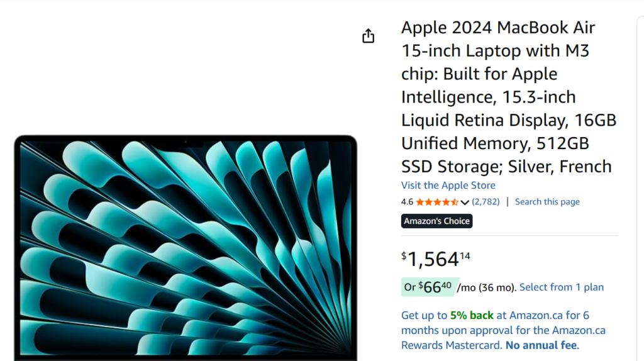Screen dimensions: 644x361
Task: Click the (36 mo) financing term text
Action: tap(497, 287)
